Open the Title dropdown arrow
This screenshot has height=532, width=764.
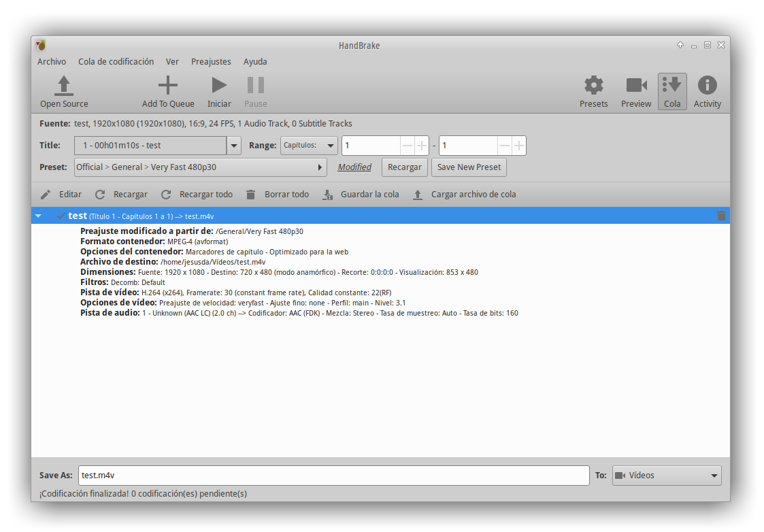(x=234, y=146)
